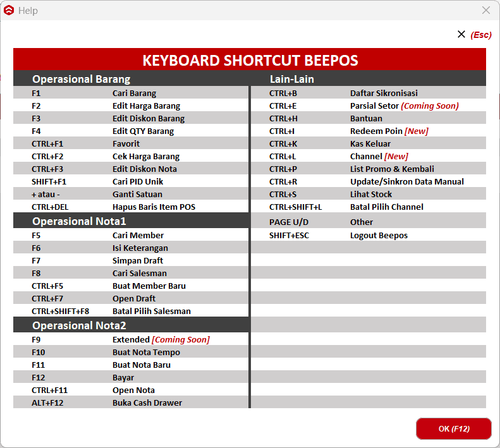The height and width of the screenshot is (448, 500).
Task: Click the 'CTRL+SHIFT+L' key text
Action: point(295,207)
